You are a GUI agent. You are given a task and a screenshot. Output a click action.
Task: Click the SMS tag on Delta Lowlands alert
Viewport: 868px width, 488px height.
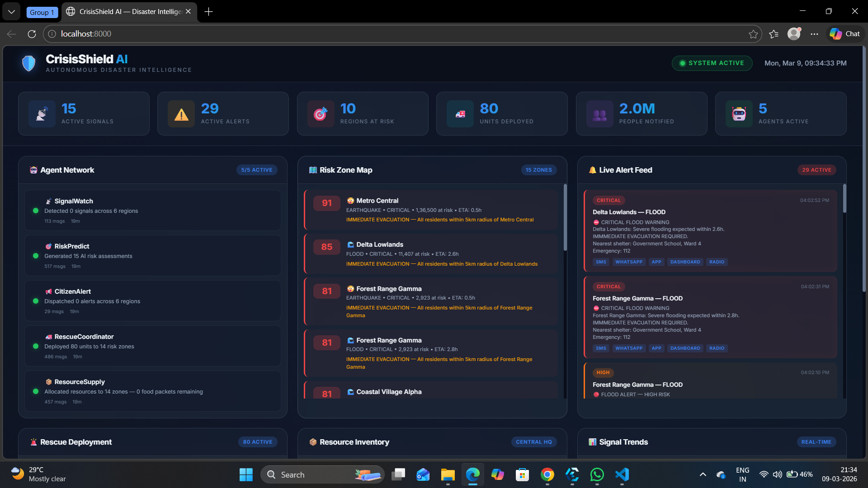tap(601, 262)
